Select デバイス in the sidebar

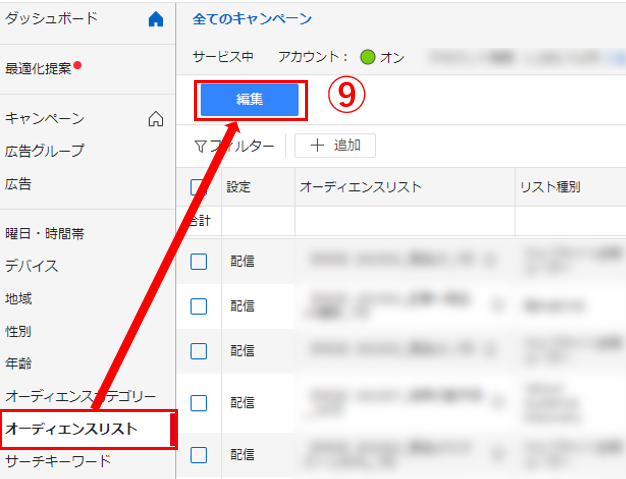coord(32,266)
